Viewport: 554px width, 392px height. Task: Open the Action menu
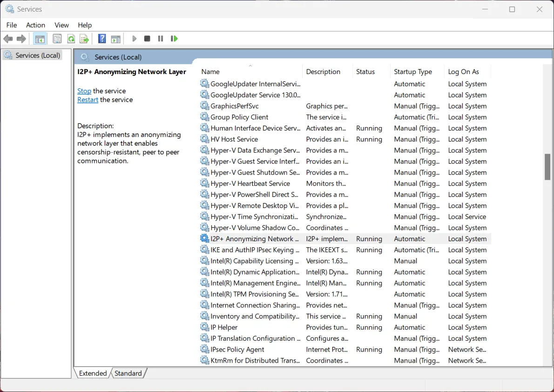point(35,25)
